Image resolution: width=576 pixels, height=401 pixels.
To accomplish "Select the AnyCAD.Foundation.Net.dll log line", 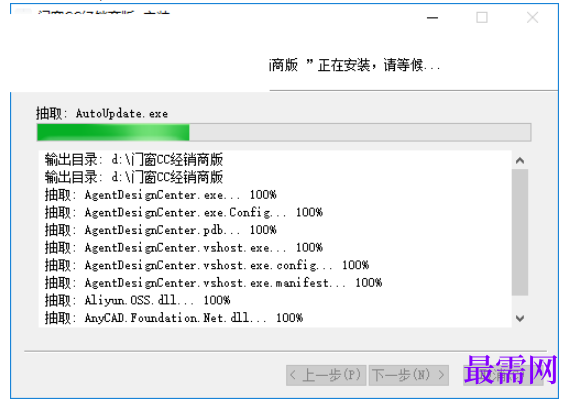I will [174, 318].
